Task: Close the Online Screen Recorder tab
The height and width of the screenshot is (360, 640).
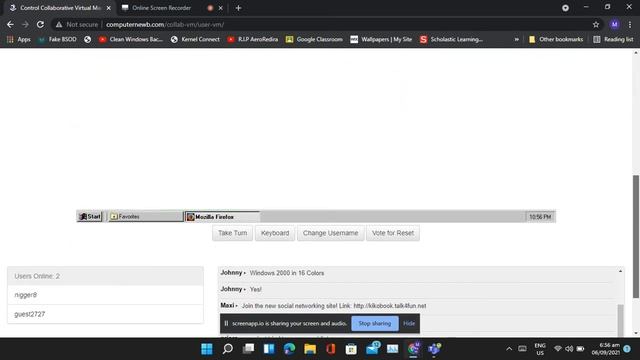Action: [220, 8]
